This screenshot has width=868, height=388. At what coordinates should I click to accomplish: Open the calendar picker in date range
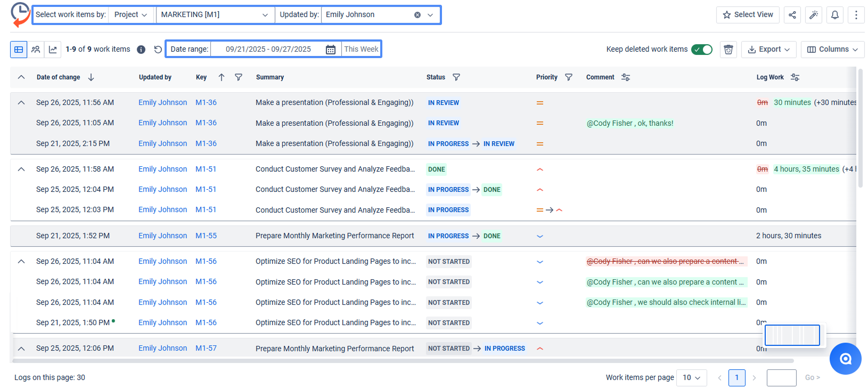(331, 50)
